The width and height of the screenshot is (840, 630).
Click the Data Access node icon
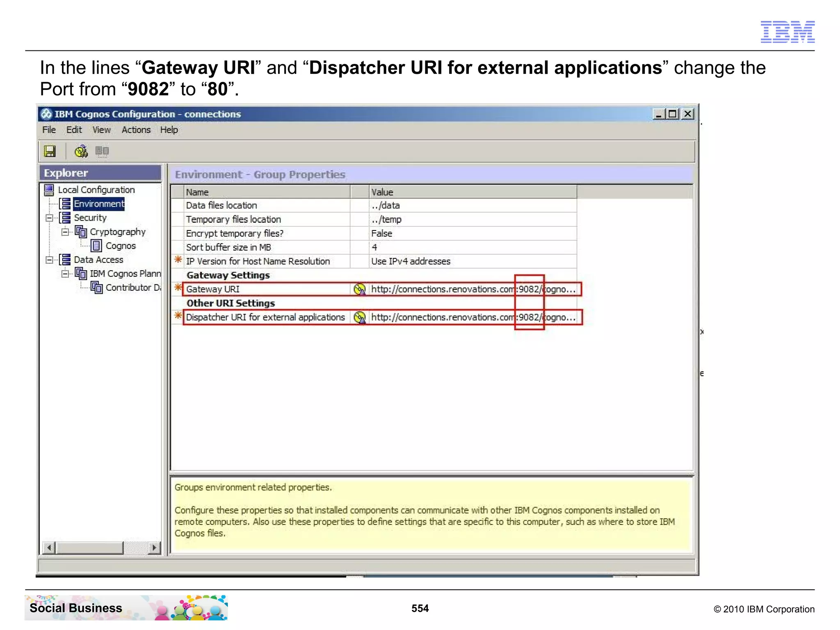(65, 260)
